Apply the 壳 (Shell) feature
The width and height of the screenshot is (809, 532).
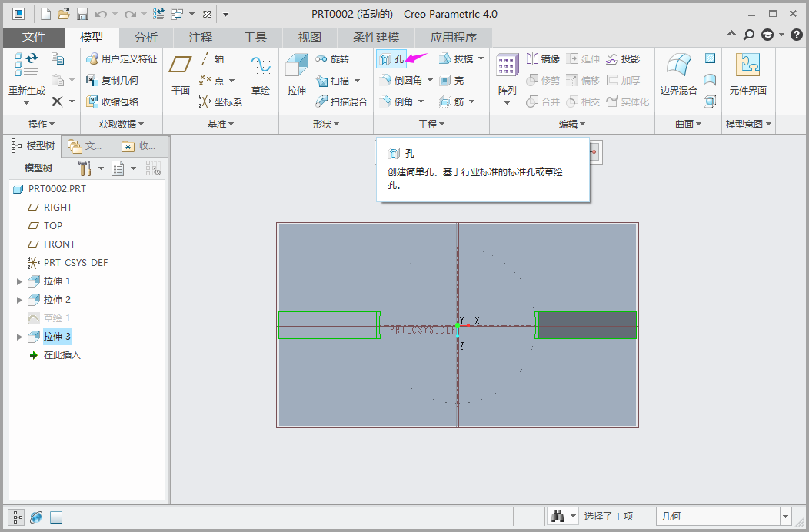451,81
